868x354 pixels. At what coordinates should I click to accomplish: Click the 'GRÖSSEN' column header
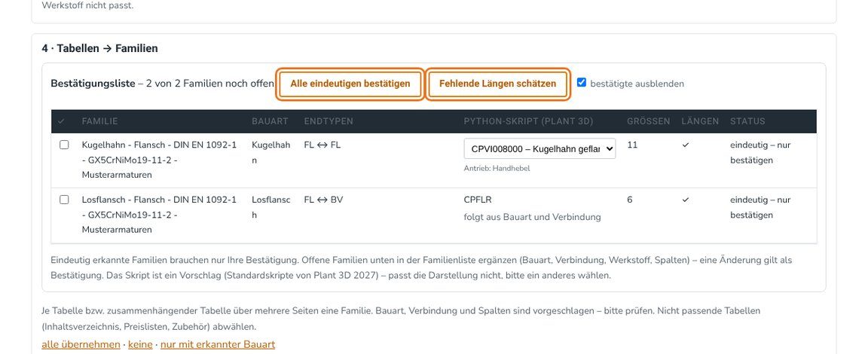pos(648,121)
